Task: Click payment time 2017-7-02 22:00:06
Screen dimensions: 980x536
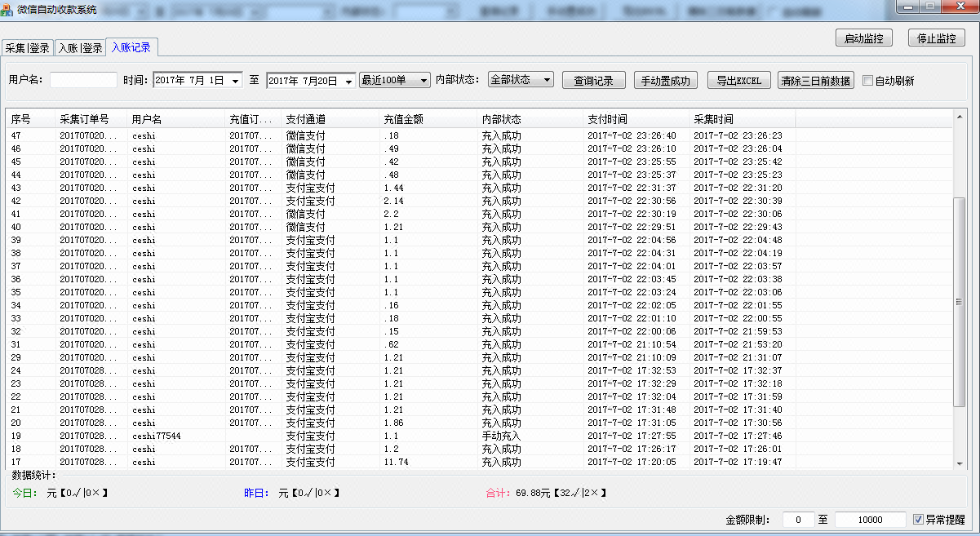Action: click(632, 331)
